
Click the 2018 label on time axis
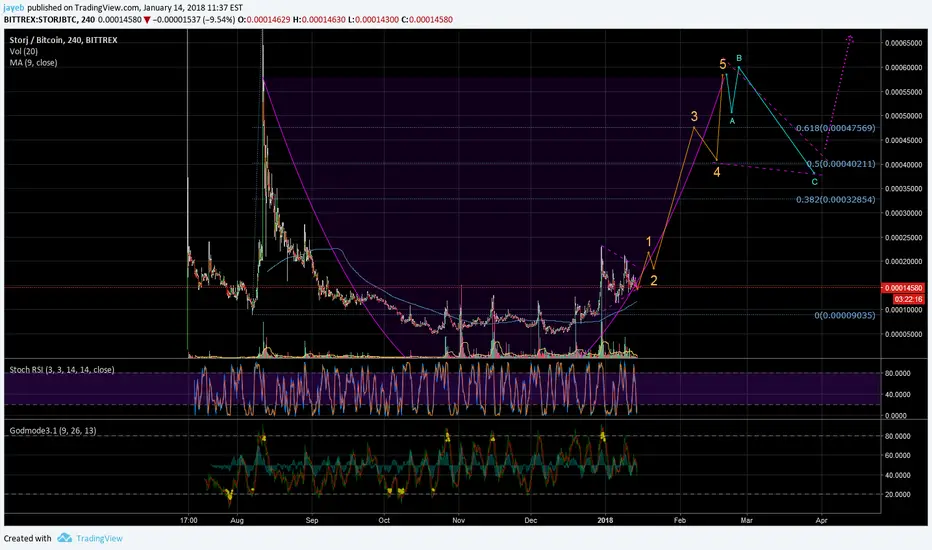pos(606,520)
